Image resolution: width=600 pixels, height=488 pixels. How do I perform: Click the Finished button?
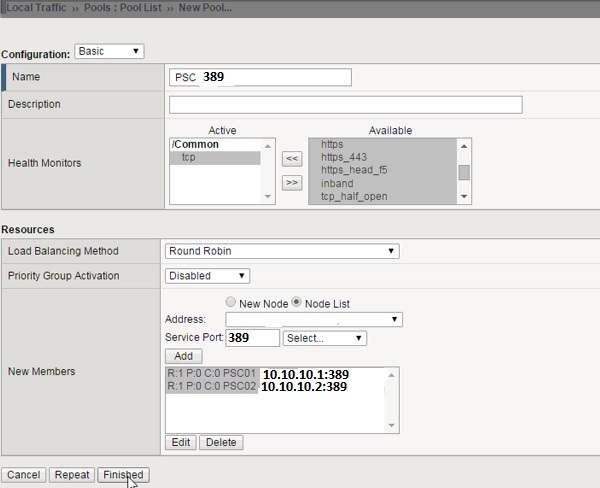122,475
